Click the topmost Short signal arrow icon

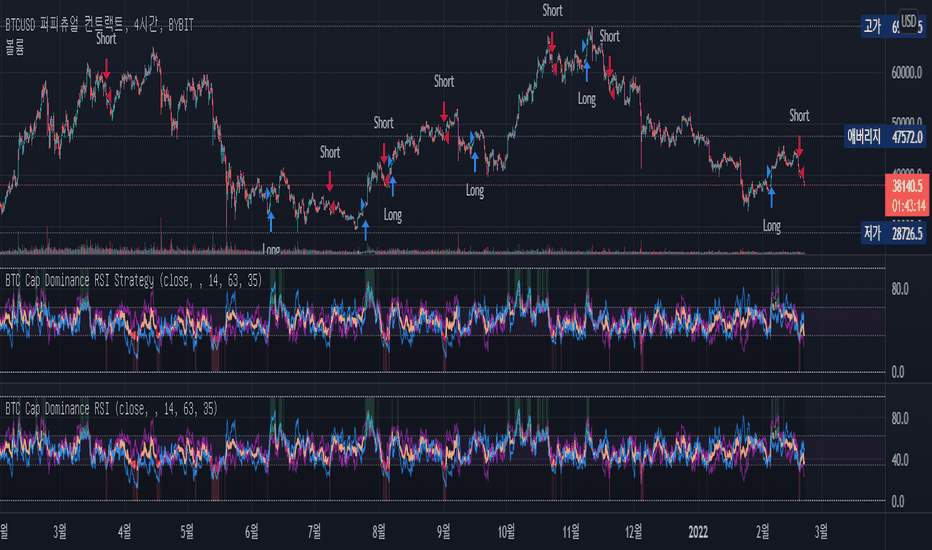coord(552,42)
